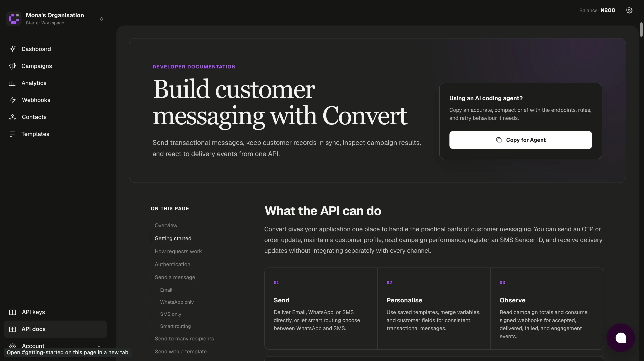Click the API docs book icon

[x=13, y=329]
